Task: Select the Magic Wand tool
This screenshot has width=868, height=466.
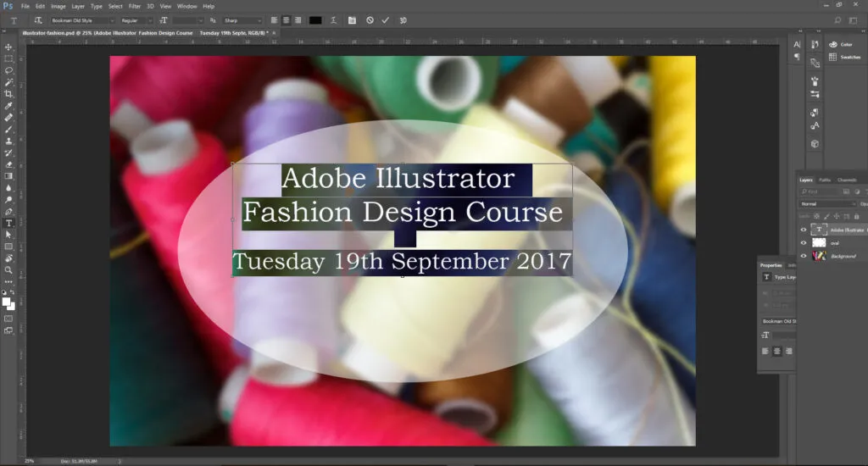Action: pyautogui.click(x=8, y=82)
